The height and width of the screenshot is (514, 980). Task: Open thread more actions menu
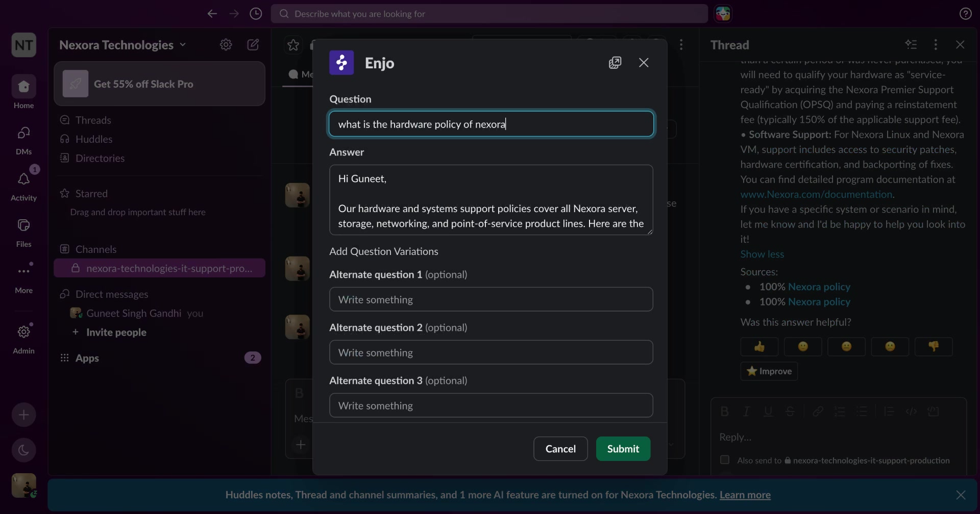pos(936,45)
